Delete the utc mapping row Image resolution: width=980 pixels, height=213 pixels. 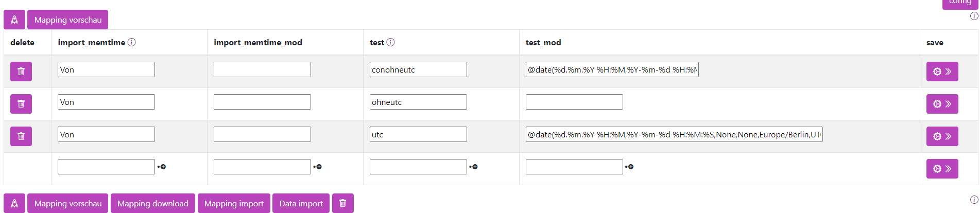21,136
